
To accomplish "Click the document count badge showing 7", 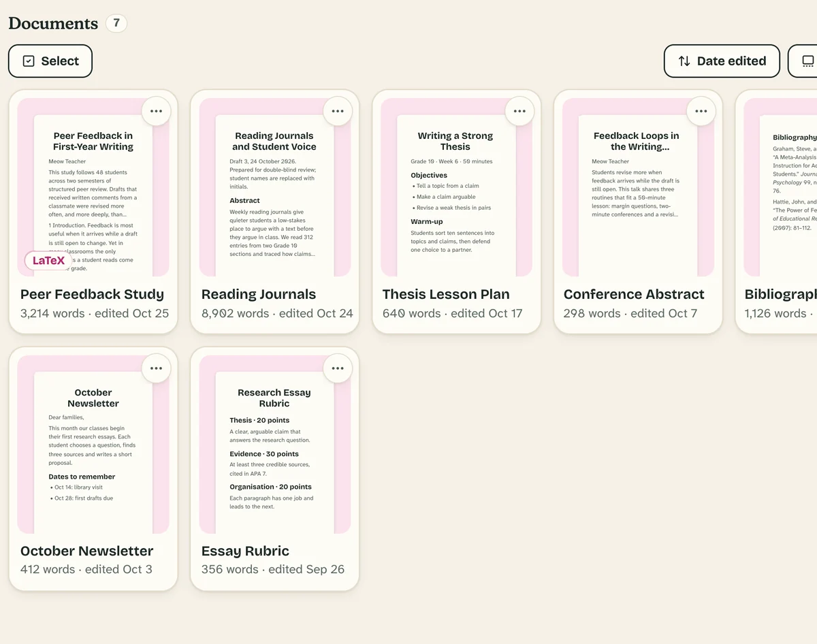I will point(116,23).
